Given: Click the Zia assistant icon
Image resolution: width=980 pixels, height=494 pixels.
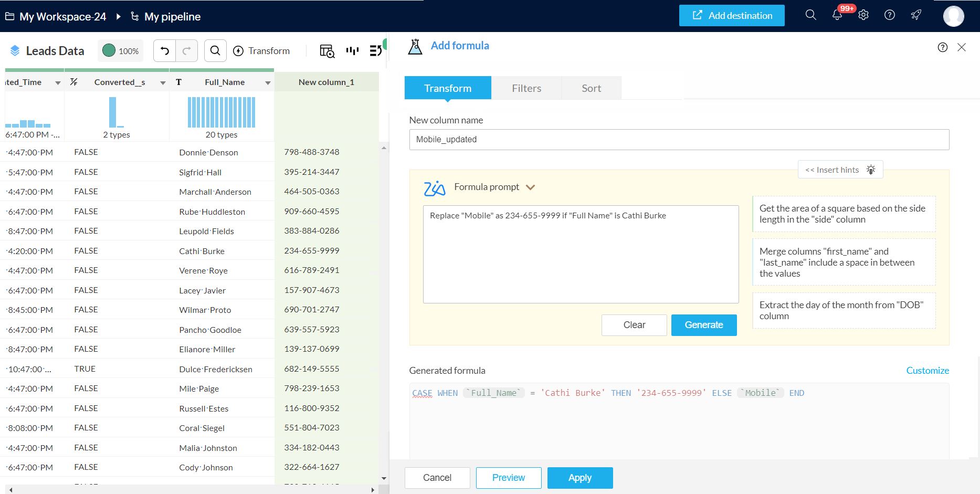Looking at the screenshot, I should click(435, 188).
